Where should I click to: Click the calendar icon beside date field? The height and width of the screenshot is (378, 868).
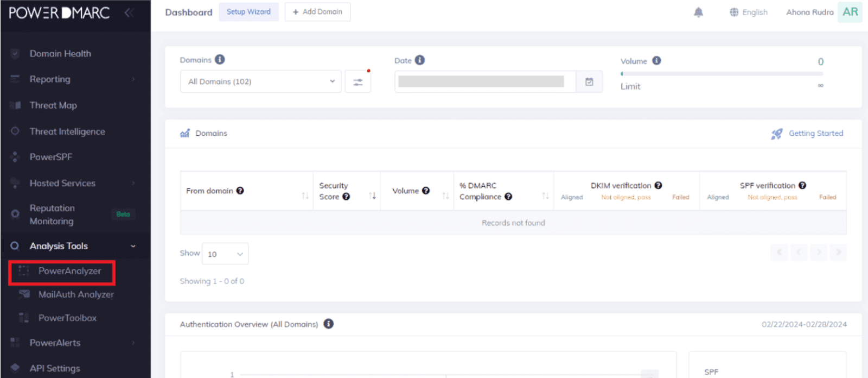(x=589, y=82)
